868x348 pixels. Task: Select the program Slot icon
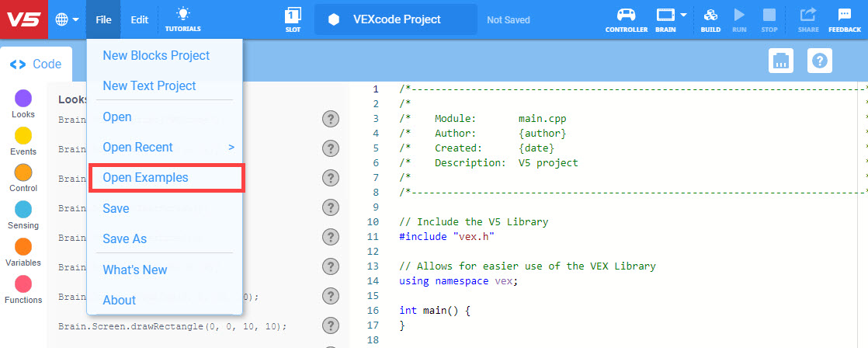click(293, 19)
